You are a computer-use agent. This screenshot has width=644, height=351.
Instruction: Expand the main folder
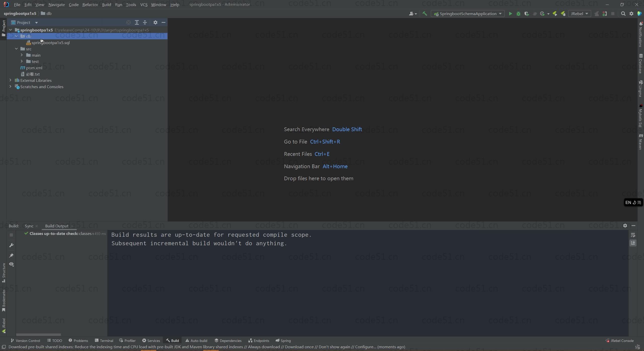pos(22,55)
